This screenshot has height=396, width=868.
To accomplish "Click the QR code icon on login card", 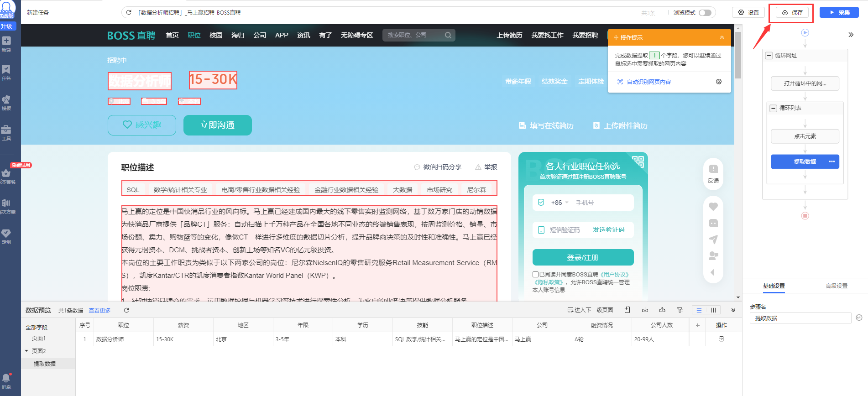I will point(638,162).
